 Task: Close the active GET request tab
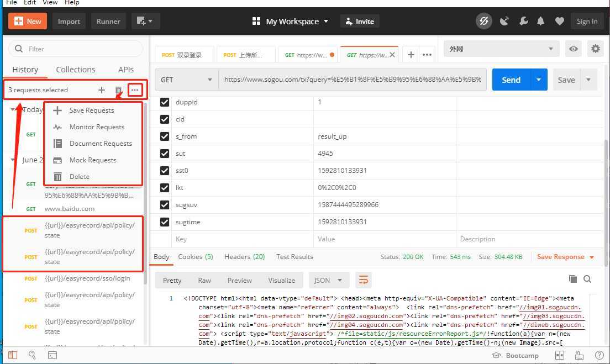point(392,55)
